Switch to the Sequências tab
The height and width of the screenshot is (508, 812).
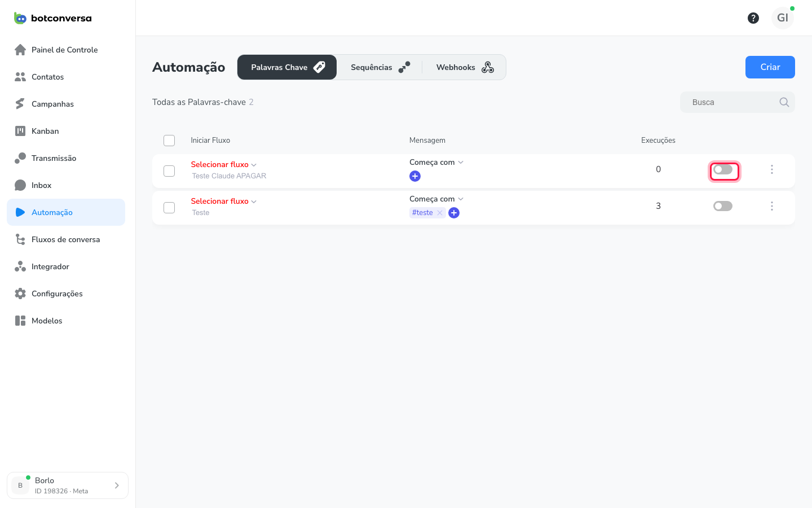380,67
